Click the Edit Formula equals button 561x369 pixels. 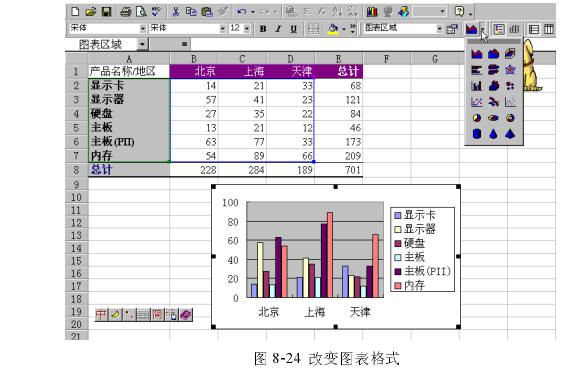(184, 44)
